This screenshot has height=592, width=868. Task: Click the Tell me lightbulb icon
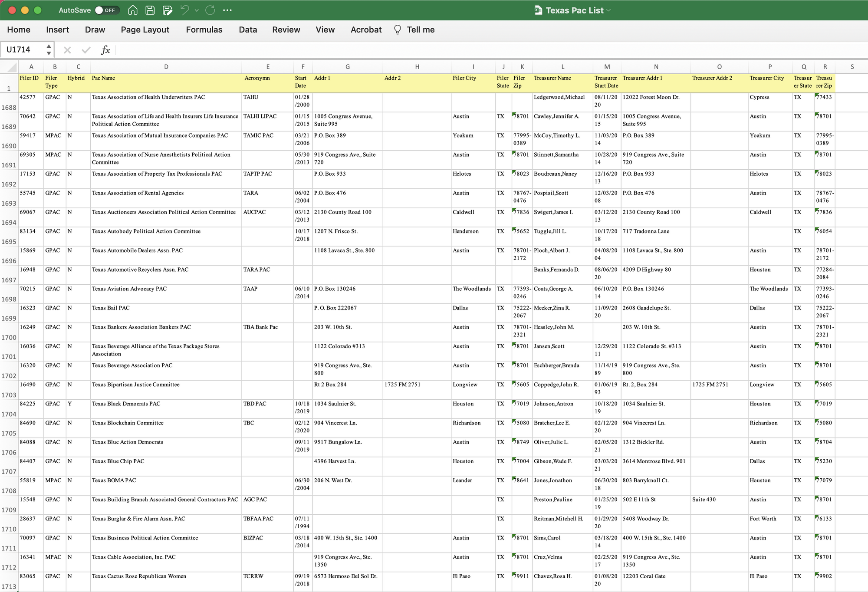pyautogui.click(x=397, y=30)
